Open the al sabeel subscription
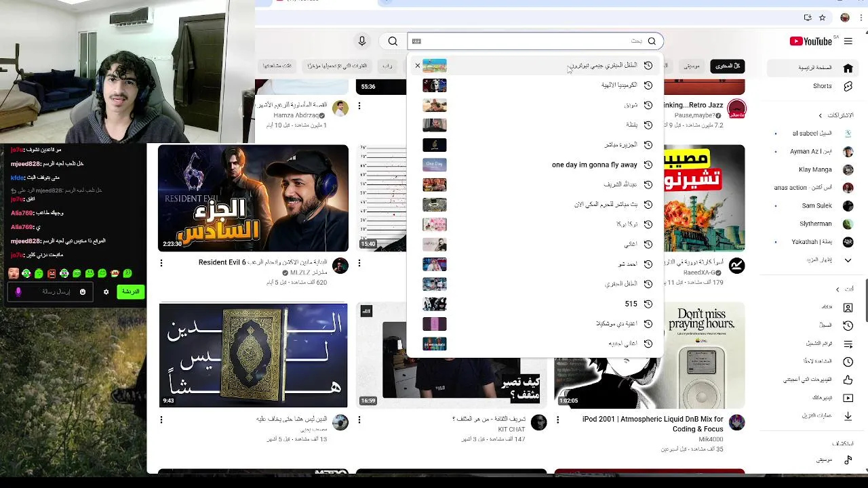Viewport: 868px width, 488px height. pos(814,134)
